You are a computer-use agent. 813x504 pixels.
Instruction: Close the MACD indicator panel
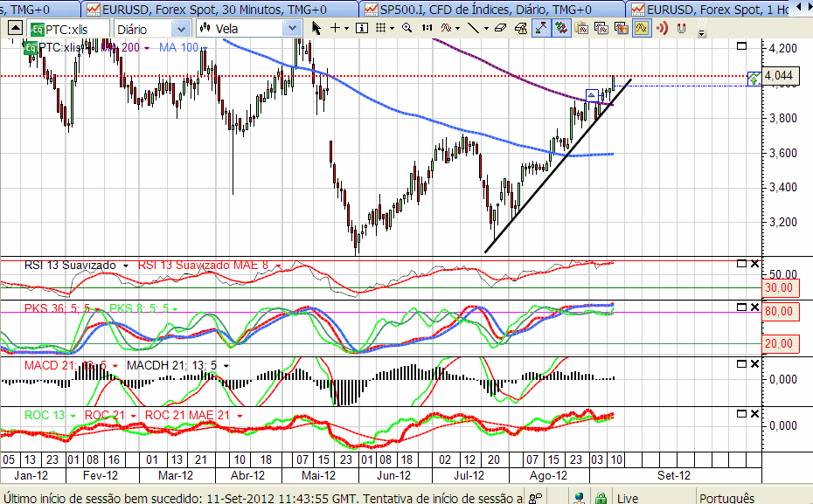pos(754,364)
